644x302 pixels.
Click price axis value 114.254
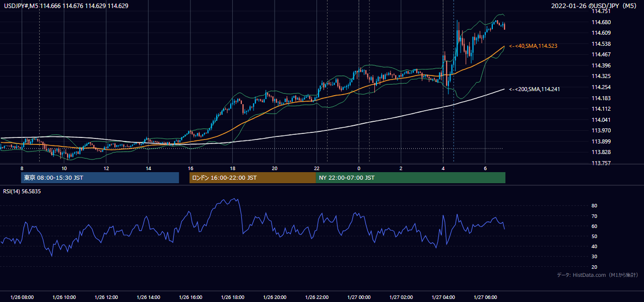(601, 87)
